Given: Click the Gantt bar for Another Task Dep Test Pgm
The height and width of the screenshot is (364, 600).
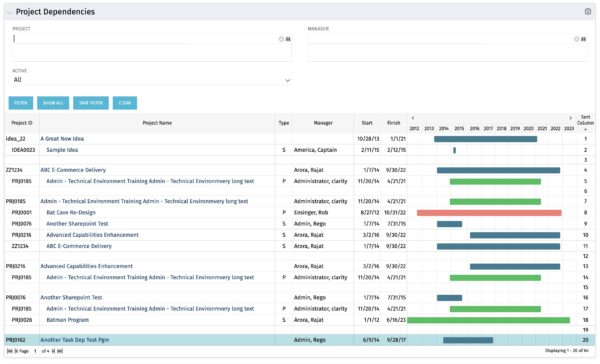Looking at the screenshot, I should (468, 340).
